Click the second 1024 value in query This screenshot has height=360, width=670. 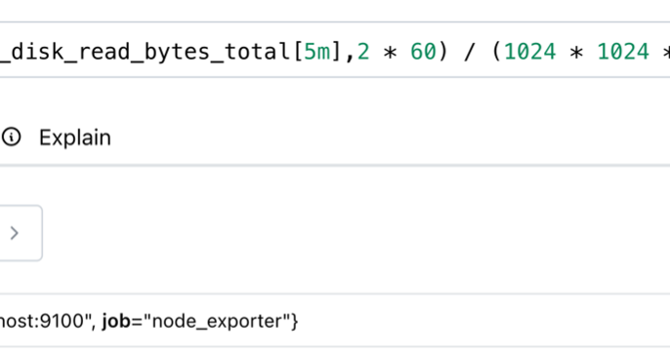(623, 52)
